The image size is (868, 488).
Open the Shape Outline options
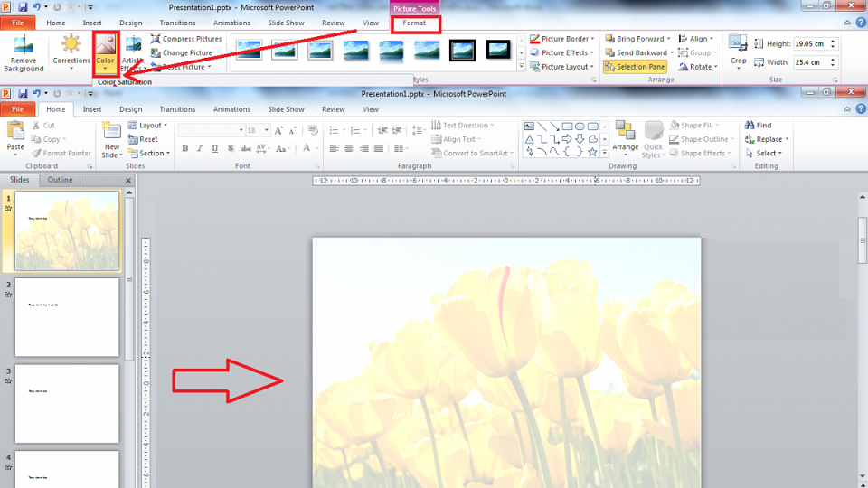pyautogui.click(x=702, y=139)
